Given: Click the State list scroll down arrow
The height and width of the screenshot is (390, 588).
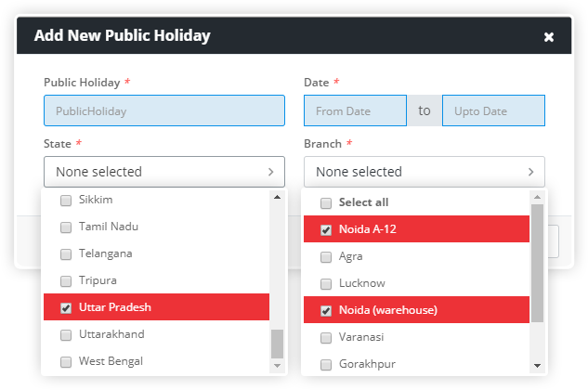Looking at the screenshot, I should click(x=277, y=366).
